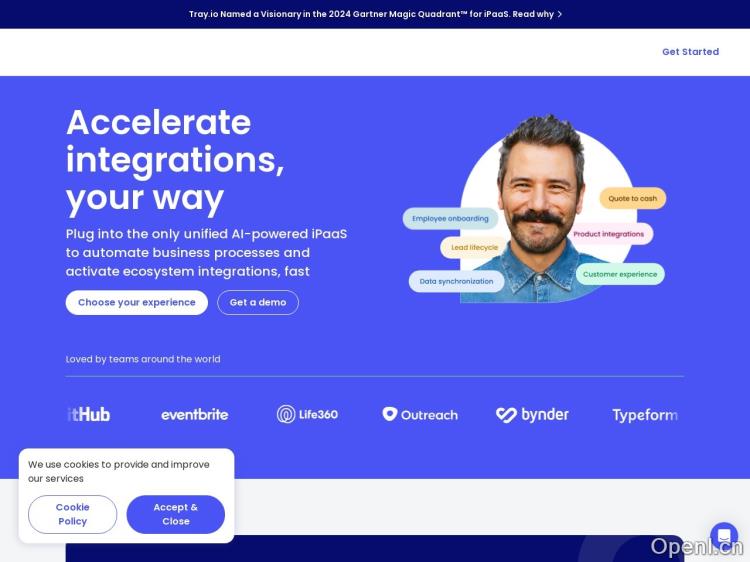
Task: Open the Cookie Policy
Action: pyautogui.click(x=72, y=514)
